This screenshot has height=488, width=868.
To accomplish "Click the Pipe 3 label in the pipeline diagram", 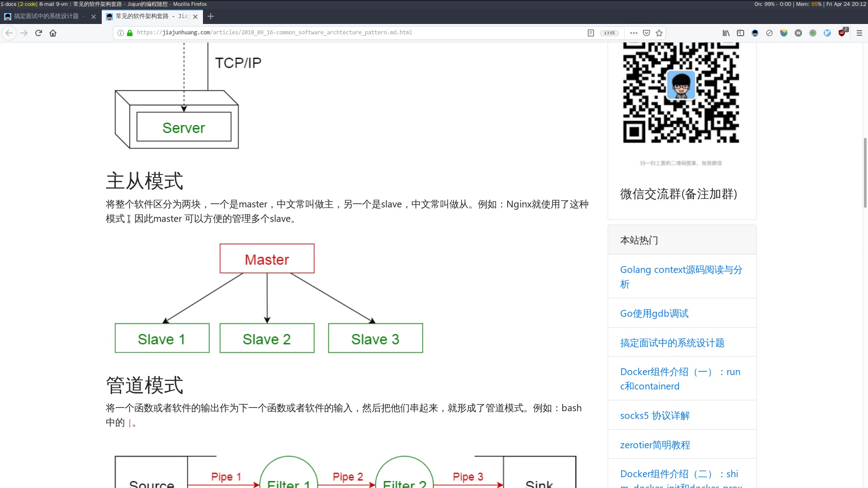I will (x=468, y=477).
